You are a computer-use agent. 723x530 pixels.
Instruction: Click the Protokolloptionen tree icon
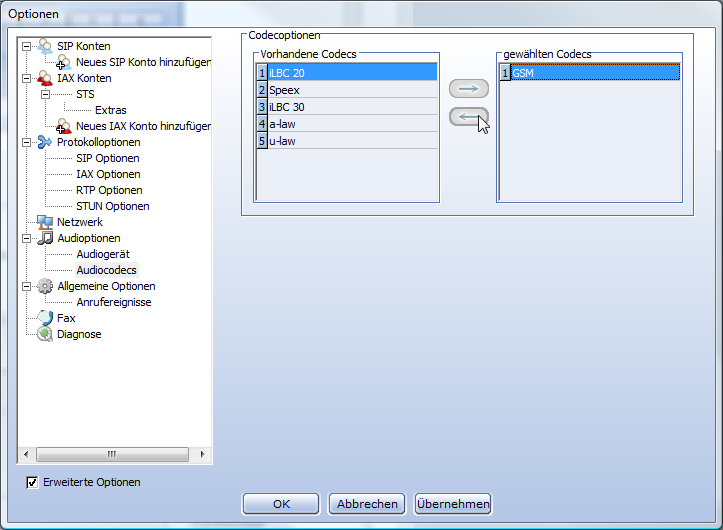pos(45,142)
